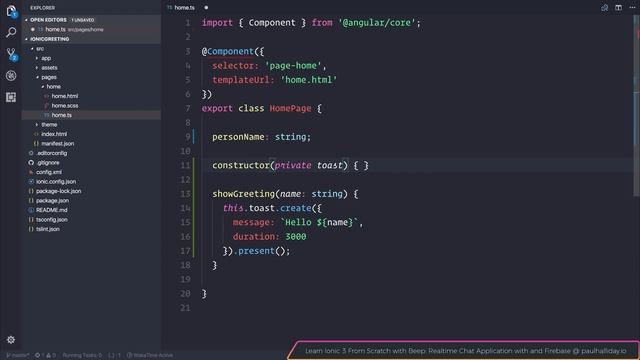Viewport: 640px width, 360px height.
Task: Click '@angular/core' string on line 1
Action: click(x=376, y=23)
